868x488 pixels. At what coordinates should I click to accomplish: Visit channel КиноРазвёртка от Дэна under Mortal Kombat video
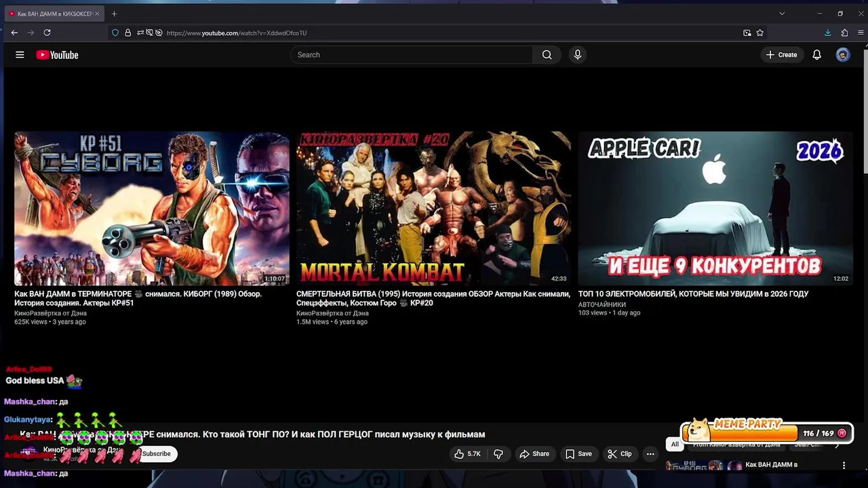332,313
